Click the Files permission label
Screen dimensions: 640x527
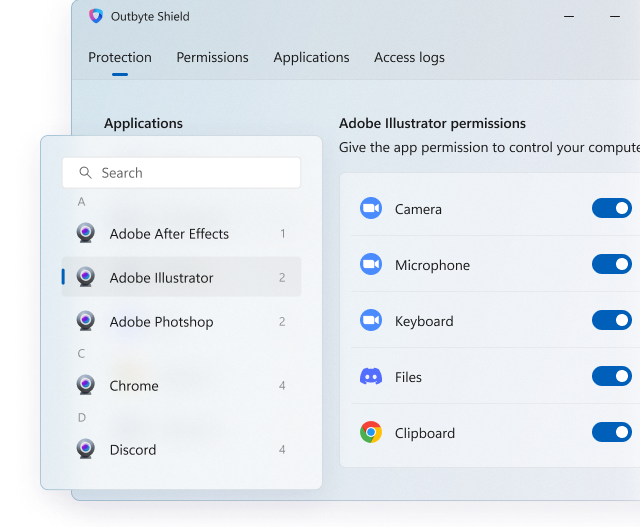pyautogui.click(x=408, y=377)
